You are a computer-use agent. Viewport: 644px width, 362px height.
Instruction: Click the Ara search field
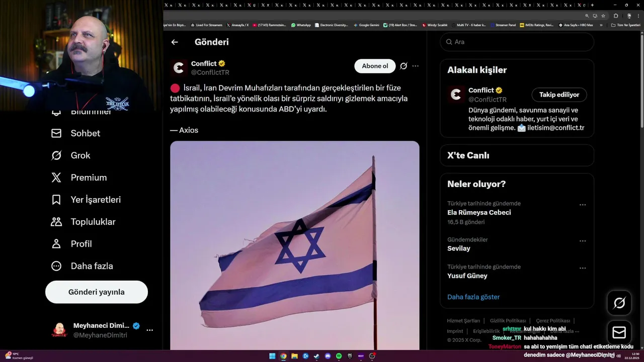click(x=517, y=42)
